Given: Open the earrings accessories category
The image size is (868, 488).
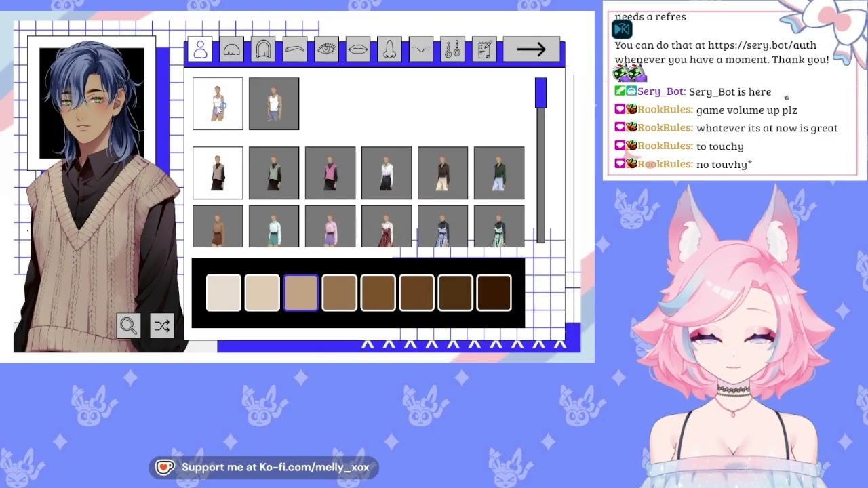Looking at the screenshot, I should pyautogui.click(x=452, y=49).
